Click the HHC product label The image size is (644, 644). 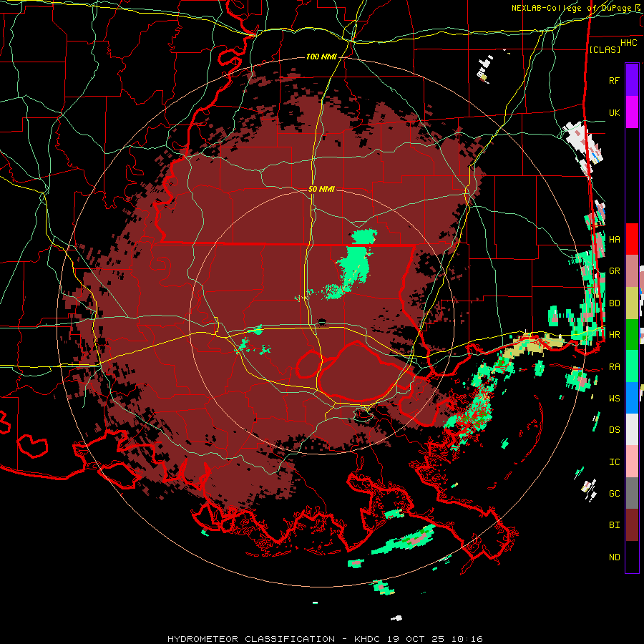click(628, 43)
